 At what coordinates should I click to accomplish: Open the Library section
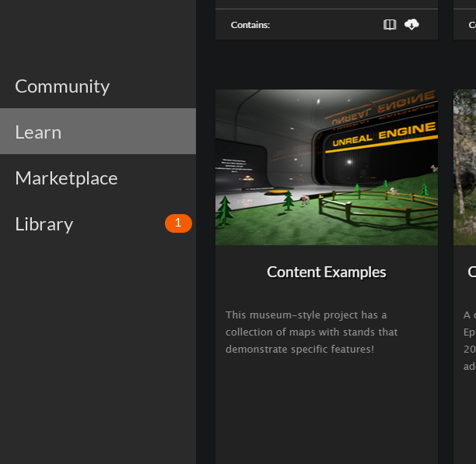coord(98,224)
